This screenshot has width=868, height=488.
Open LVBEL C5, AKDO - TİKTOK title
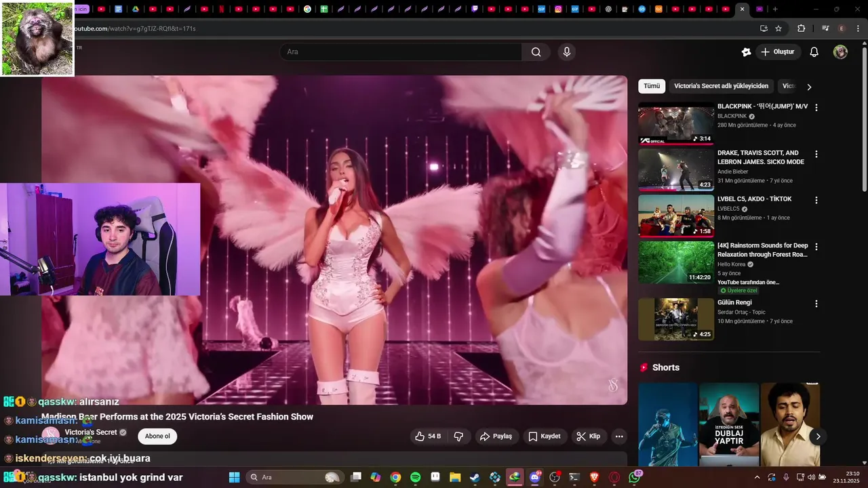[x=755, y=199]
